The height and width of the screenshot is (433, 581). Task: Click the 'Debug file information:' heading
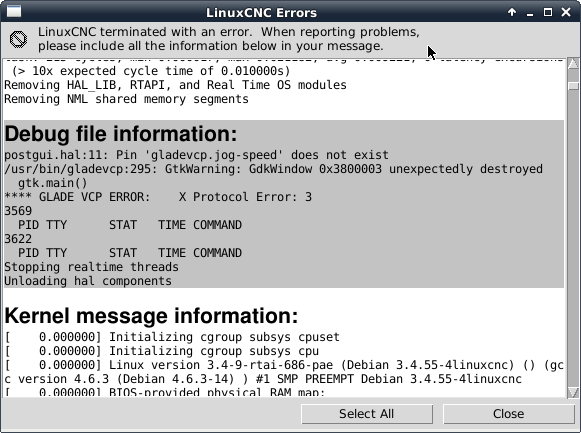click(121, 134)
